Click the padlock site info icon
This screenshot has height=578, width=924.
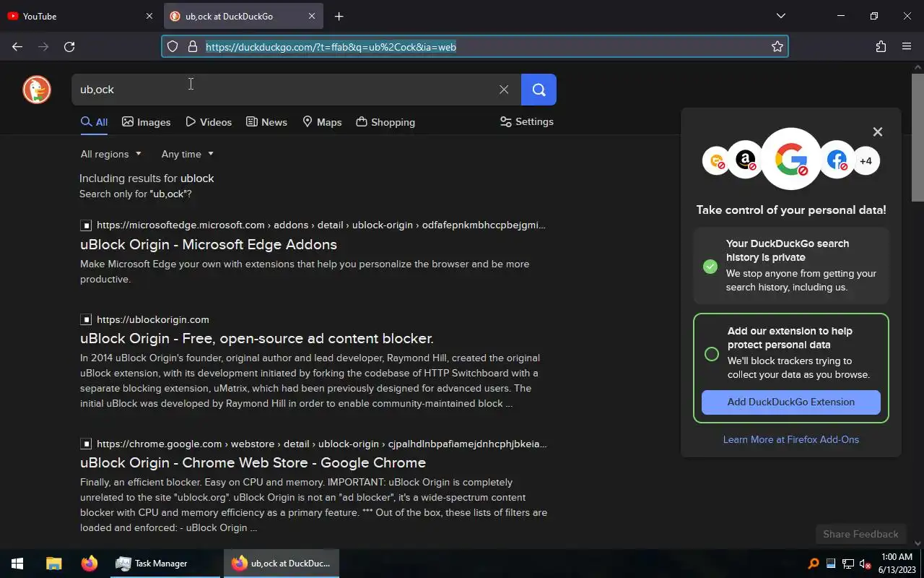[x=193, y=47]
